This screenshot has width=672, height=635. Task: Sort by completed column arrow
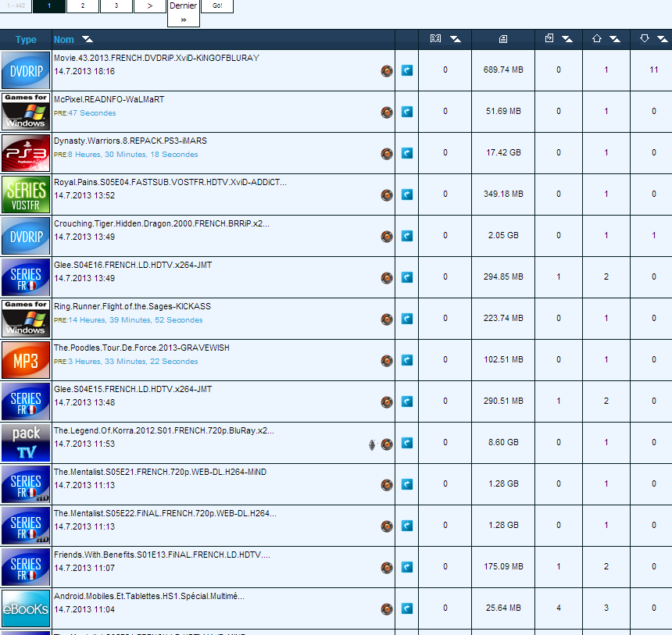(567, 39)
